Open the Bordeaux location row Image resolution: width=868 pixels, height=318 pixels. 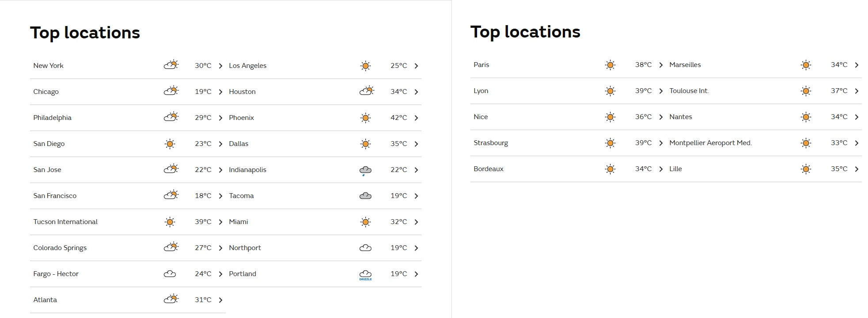pyautogui.click(x=568, y=169)
